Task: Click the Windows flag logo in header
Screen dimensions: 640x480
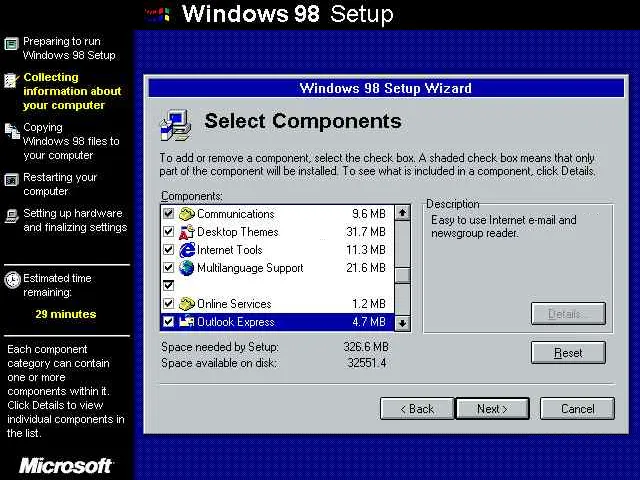Action: pyautogui.click(x=158, y=14)
